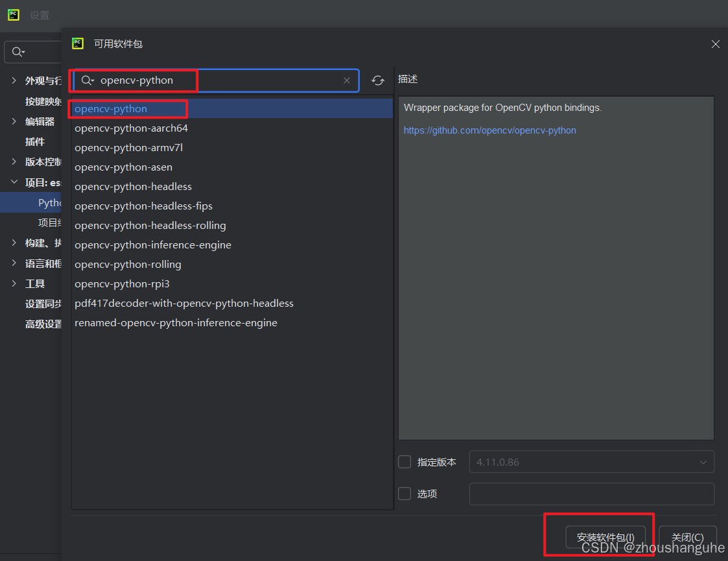
Task: Open 设置同步 settings page
Action: (43, 304)
